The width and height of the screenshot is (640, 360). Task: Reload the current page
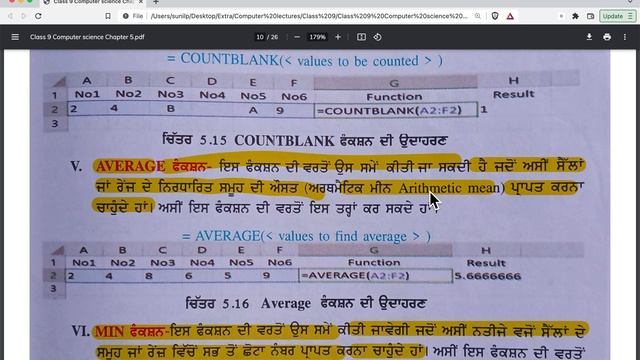click(x=38, y=16)
